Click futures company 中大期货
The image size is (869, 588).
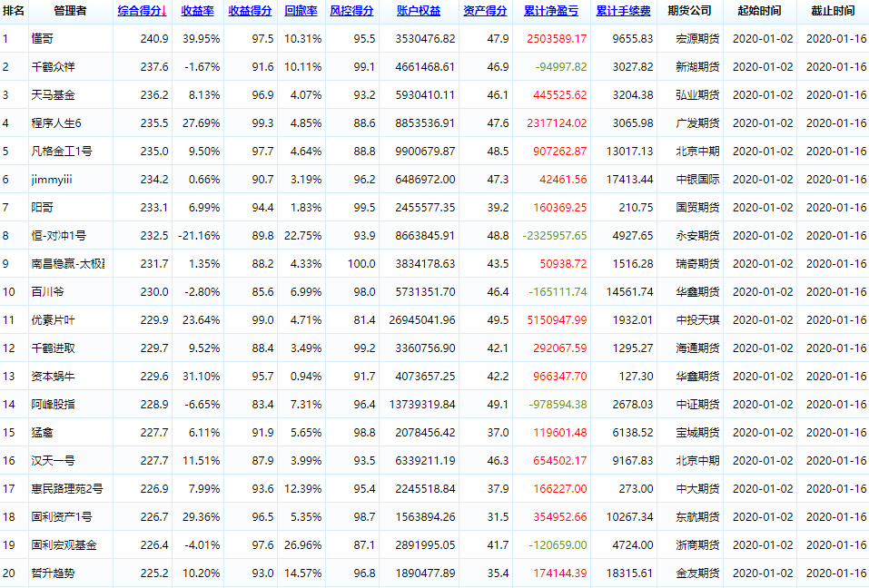[x=697, y=489]
